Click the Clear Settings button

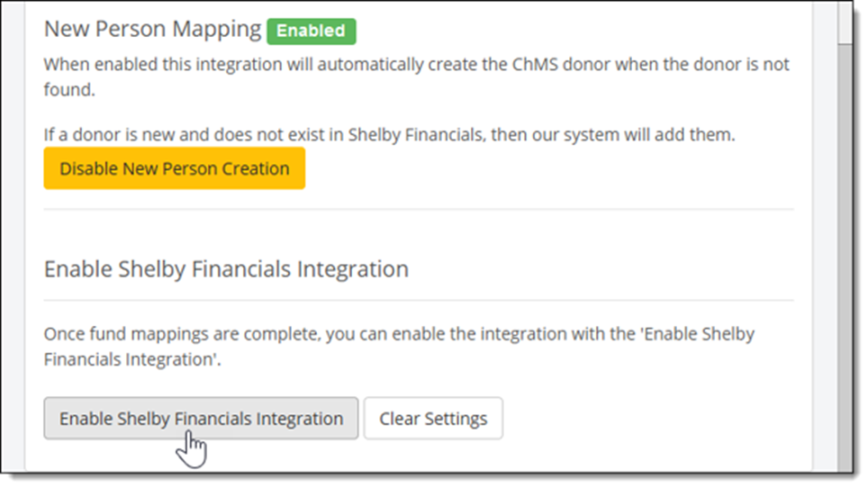pos(433,419)
